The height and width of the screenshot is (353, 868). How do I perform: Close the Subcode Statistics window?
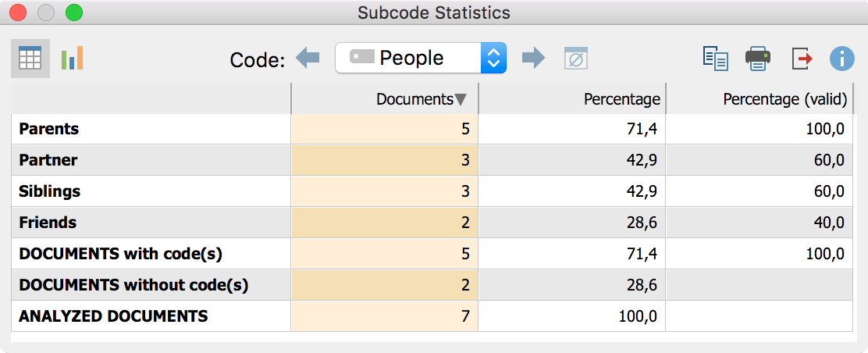tap(18, 12)
